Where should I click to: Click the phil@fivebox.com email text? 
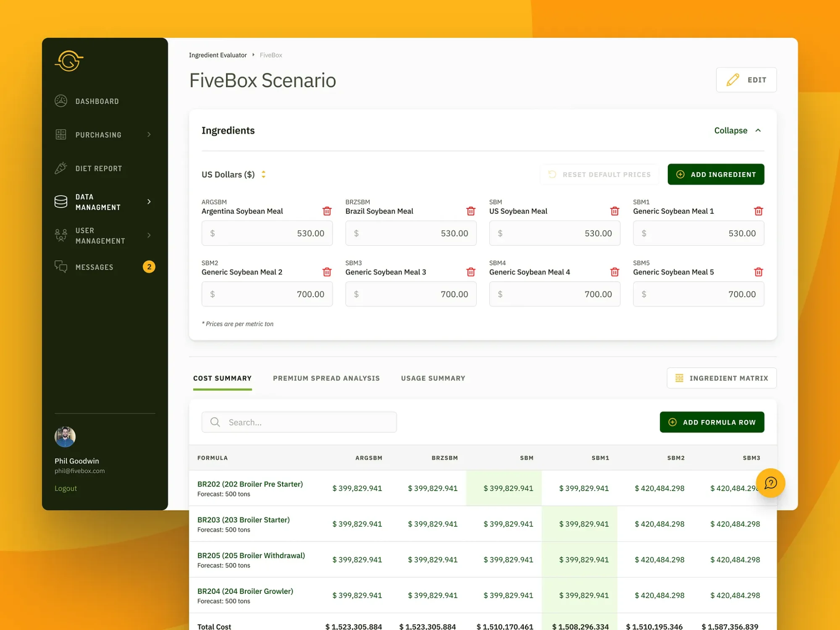(80, 471)
